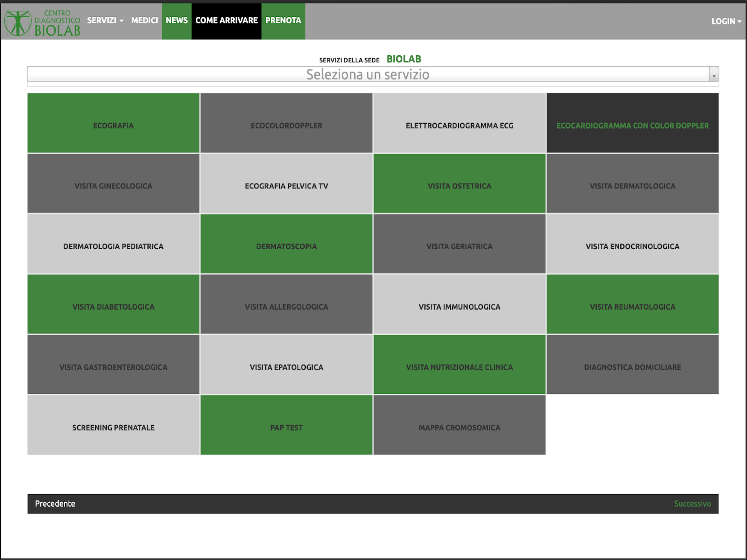
Task: Click the green BIOLAB sede name
Action: (404, 59)
